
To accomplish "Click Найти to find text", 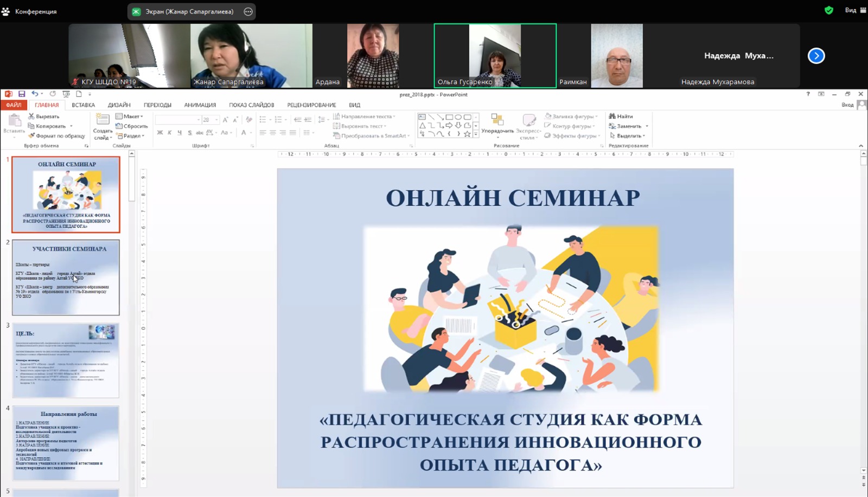I will tap(621, 117).
